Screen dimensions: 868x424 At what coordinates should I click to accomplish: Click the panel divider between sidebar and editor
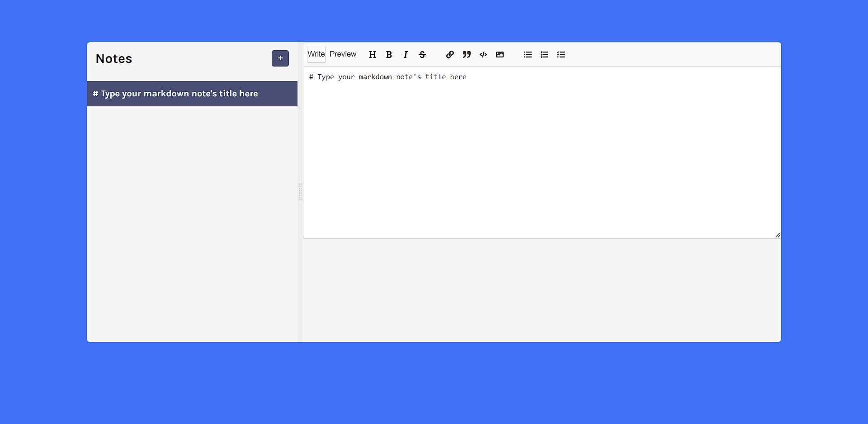300,192
